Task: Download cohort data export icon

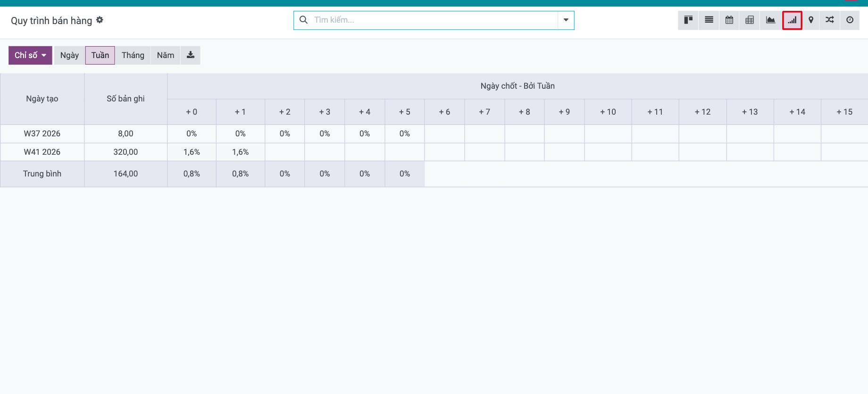Action: (191, 55)
